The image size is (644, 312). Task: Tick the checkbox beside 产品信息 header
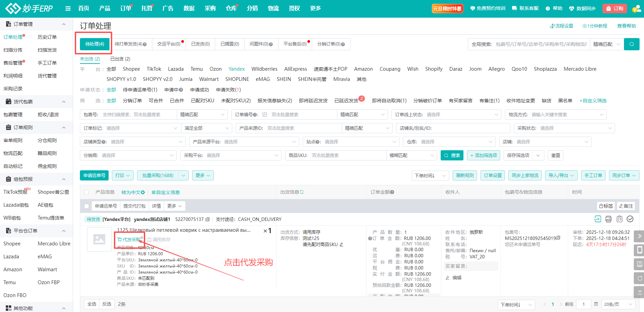[87, 192]
